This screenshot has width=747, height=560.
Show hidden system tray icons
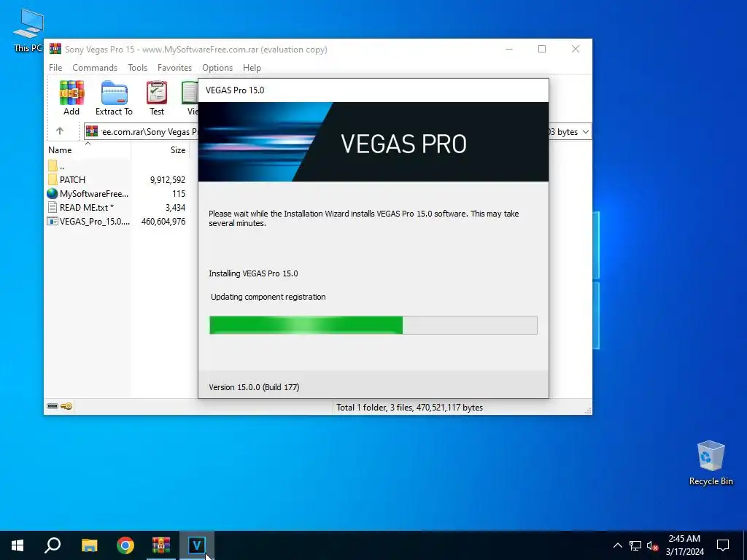point(617,545)
